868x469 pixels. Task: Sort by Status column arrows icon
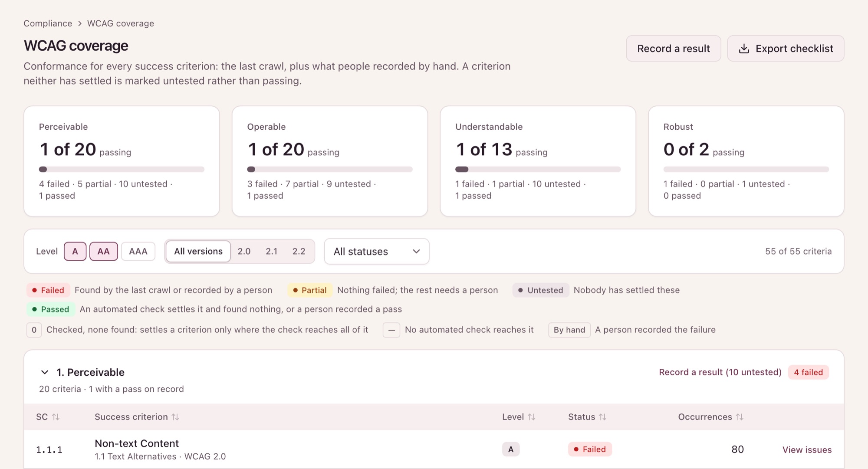click(603, 417)
